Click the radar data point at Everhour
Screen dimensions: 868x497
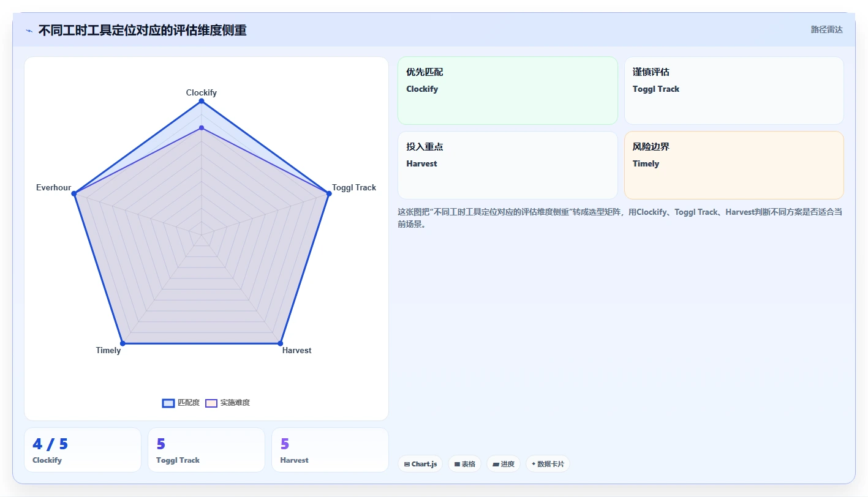point(74,193)
